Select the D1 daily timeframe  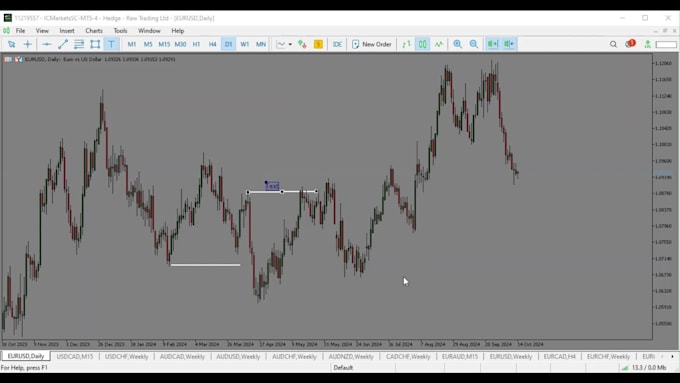[x=229, y=44]
